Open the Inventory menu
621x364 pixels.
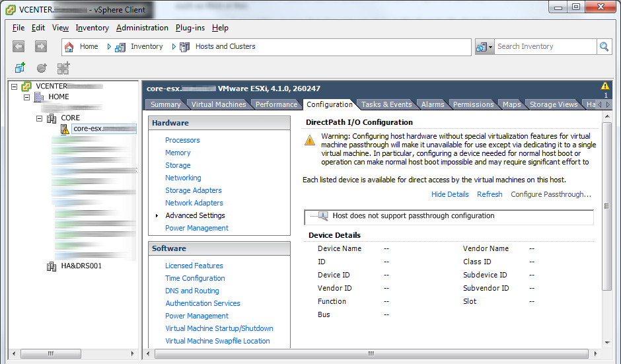pyautogui.click(x=92, y=28)
